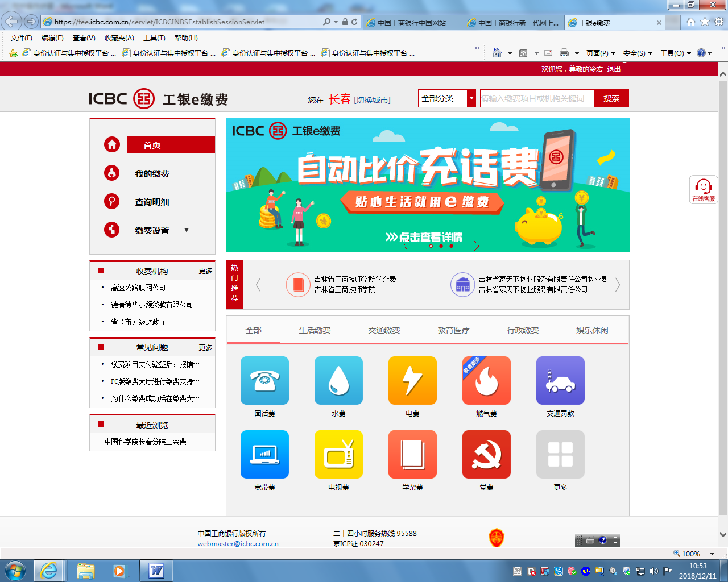Open the 固话费 landline payment icon

264,380
